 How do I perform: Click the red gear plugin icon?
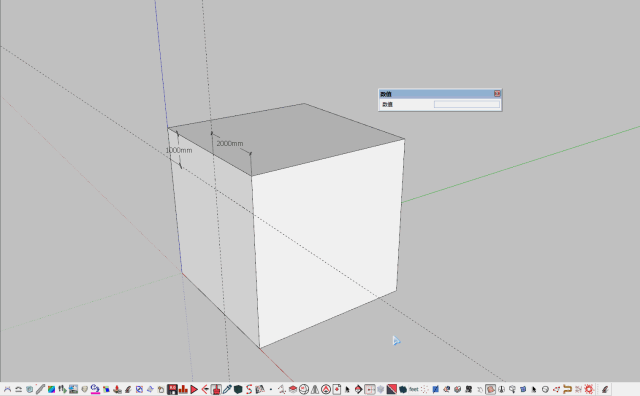coord(589,389)
